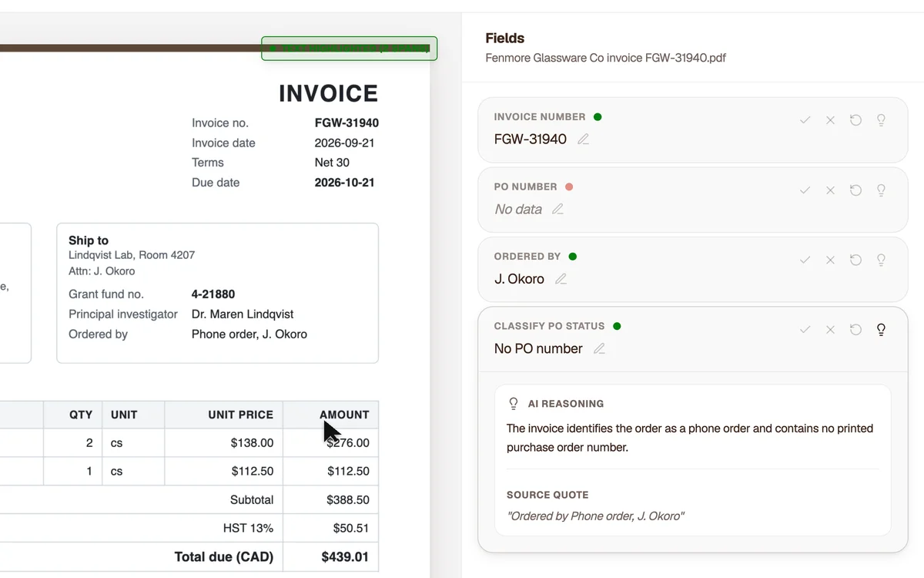Accept the PO Number field with its checkmark
Image resolution: width=924 pixels, height=578 pixels.
pyautogui.click(x=805, y=190)
